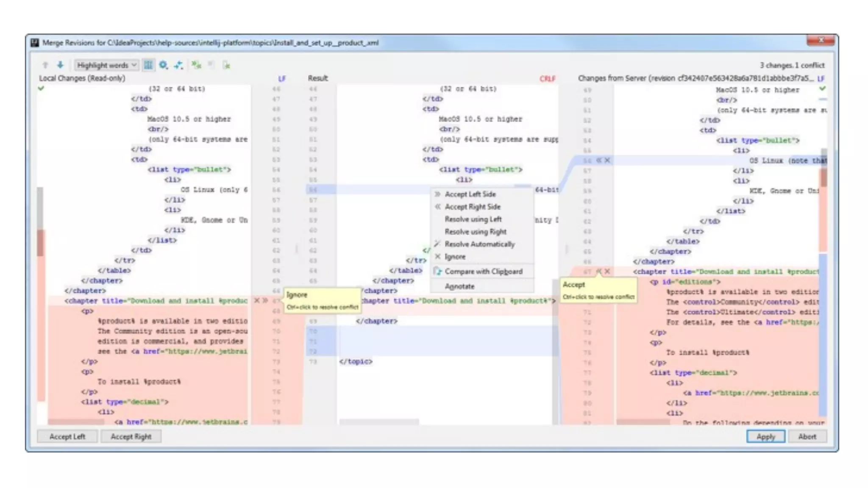Viewport: 868px width, 488px height.
Task: Click accept arrows on left chapter conflict
Action: (265, 300)
